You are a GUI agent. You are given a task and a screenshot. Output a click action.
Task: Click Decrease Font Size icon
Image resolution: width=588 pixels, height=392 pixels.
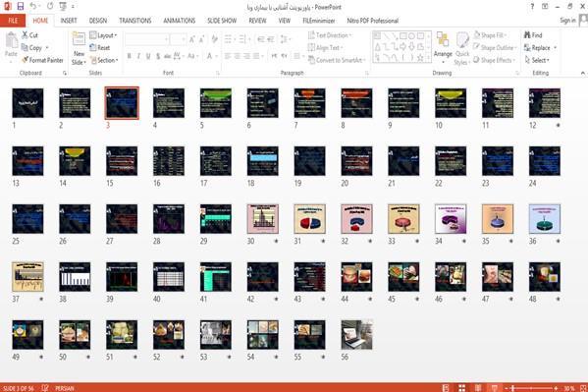pos(202,39)
